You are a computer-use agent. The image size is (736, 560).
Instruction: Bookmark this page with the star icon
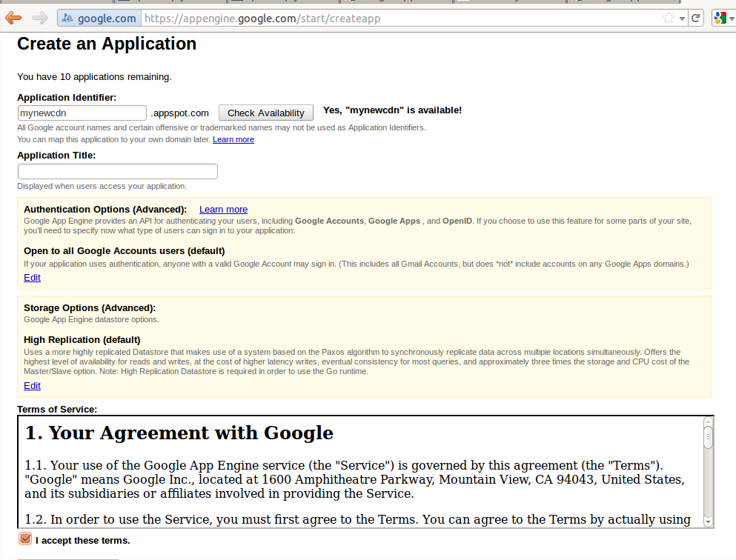[669, 19]
